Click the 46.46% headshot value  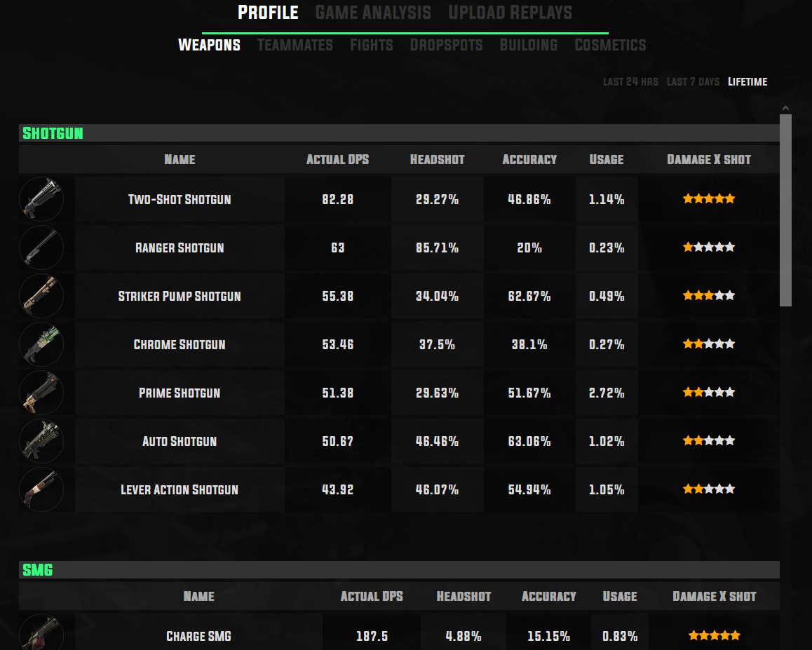pyautogui.click(x=437, y=441)
